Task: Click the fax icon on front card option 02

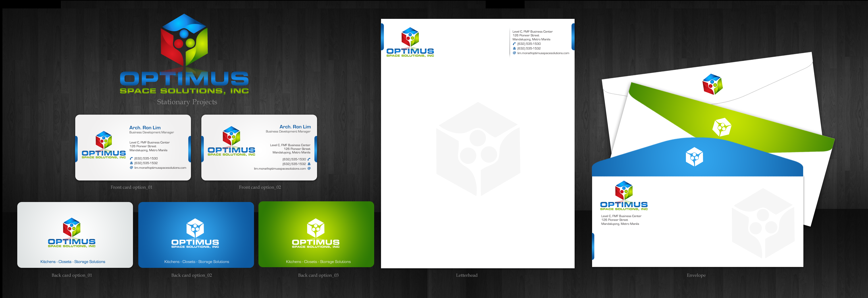Action: click(x=309, y=164)
